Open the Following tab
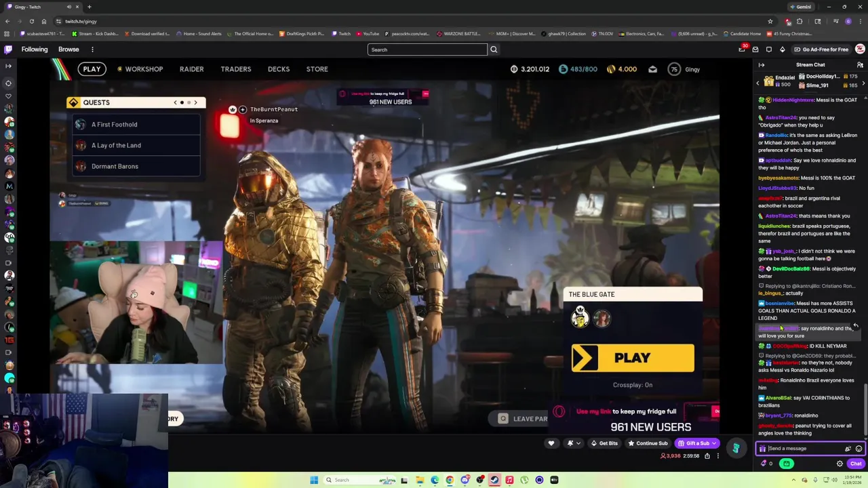868x488 pixels. pos(35,49)
